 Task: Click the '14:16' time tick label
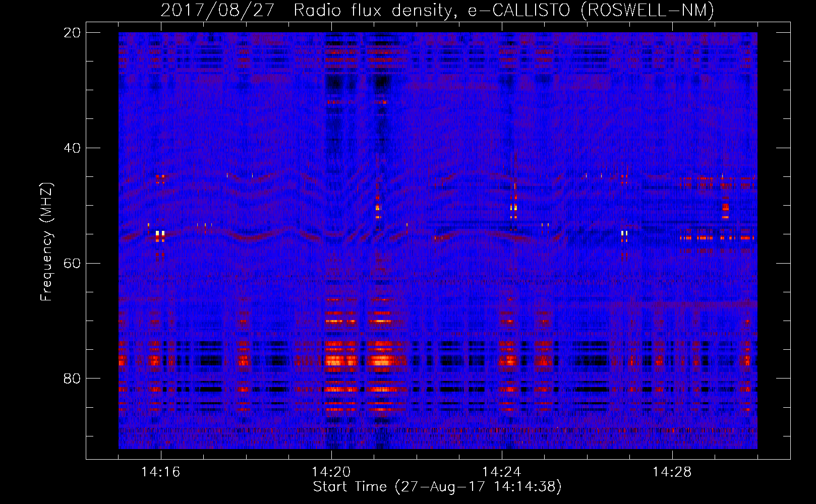(161, 472)
